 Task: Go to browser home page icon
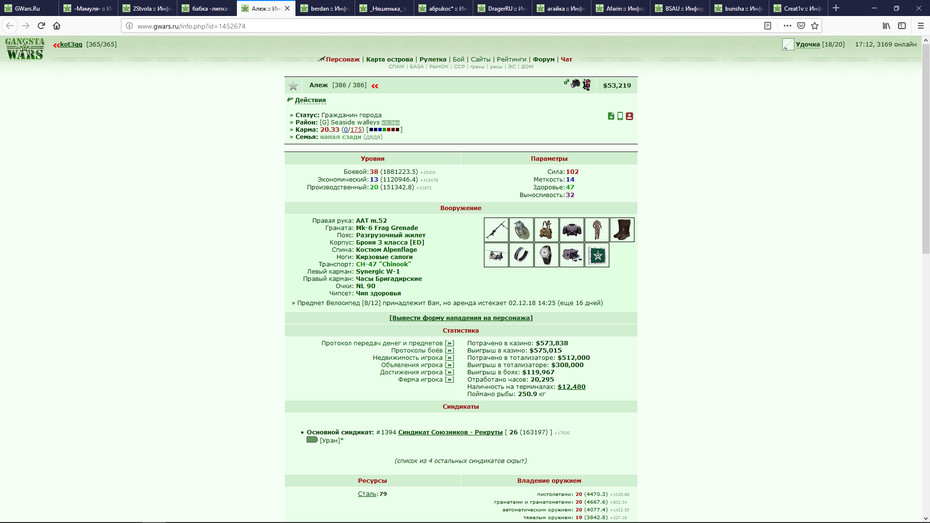point(57,25)
